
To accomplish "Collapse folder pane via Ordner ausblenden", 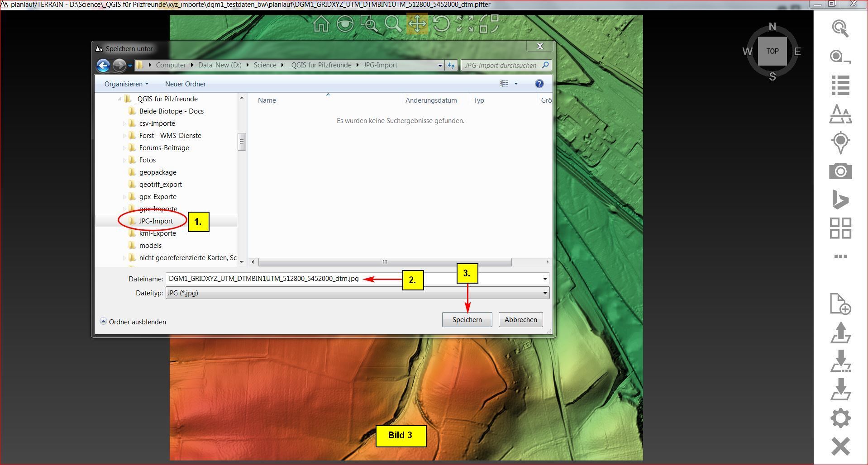I will point(133,322).
